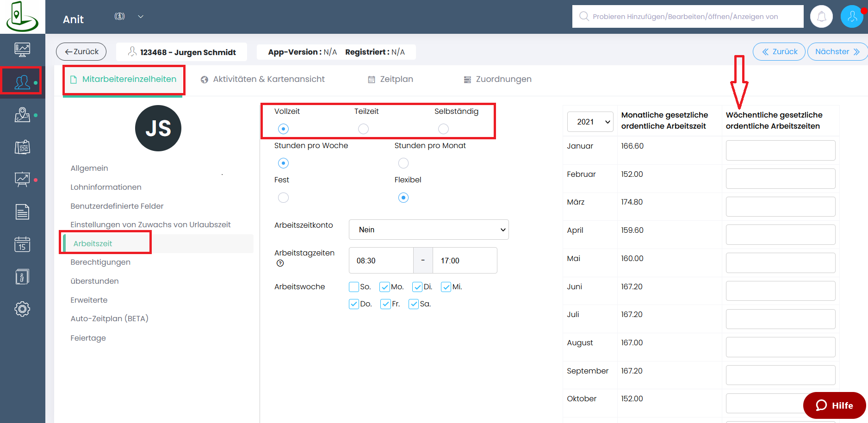Open the 2021 year dropdown
This screenshot has height=423, width=868.
coord(590,122)
